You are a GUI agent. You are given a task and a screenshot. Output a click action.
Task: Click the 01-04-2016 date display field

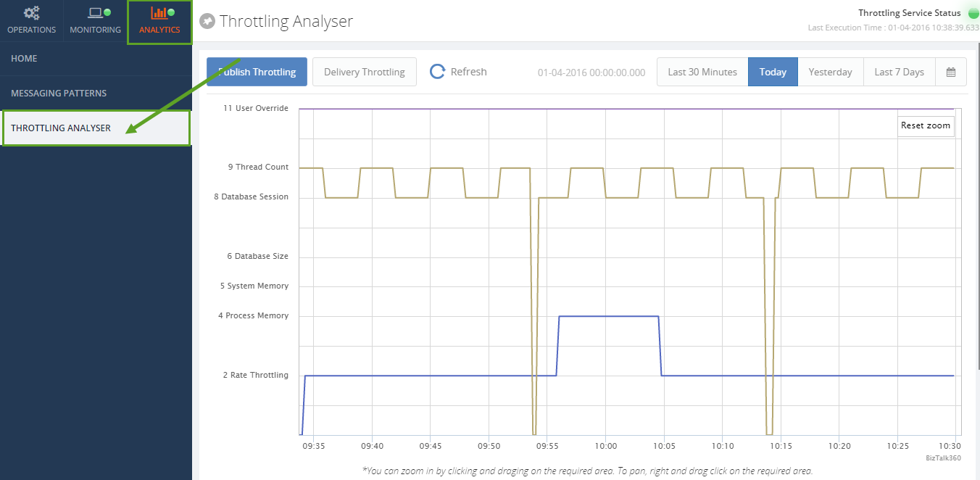coord(591,71)
